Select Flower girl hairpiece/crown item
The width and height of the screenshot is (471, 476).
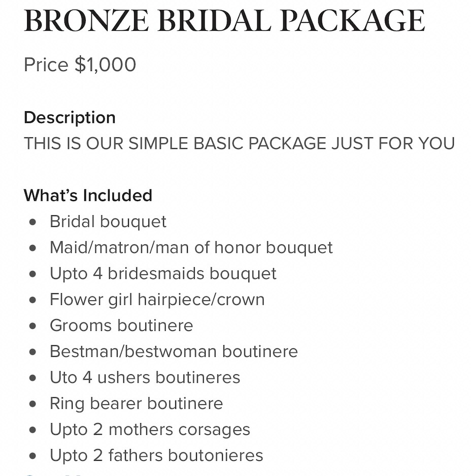coord(157,299)
